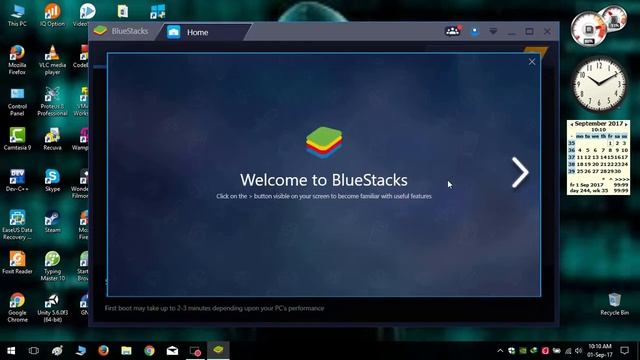Open the Windows Start menu
Screen dimensions: 640x360
(x=11, y=351)
